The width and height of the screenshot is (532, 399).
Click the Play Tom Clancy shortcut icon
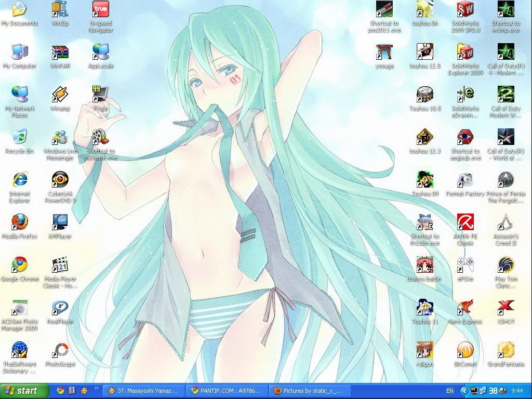506,264
